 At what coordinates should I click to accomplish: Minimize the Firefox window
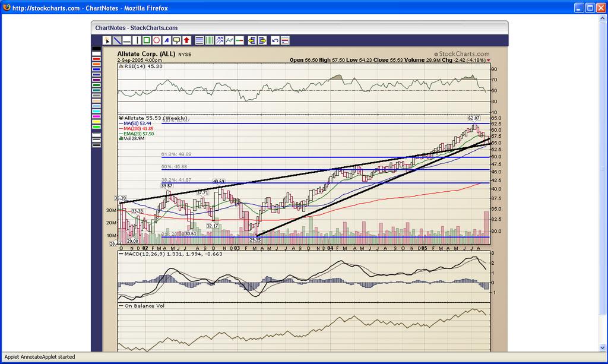(x=579, y=8)
